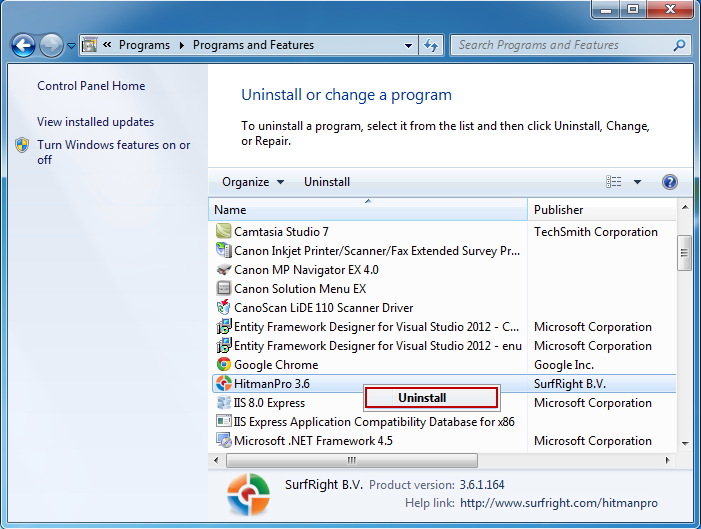The height and width of the screenshot is (529, 701).
Task: Minimize the Programs and Features window
Action: pyautogui.click(x=606, y=9)
